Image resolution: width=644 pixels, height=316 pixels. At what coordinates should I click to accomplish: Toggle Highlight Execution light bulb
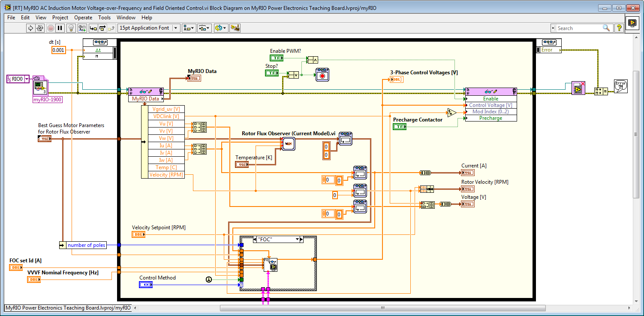click(72, 28)
